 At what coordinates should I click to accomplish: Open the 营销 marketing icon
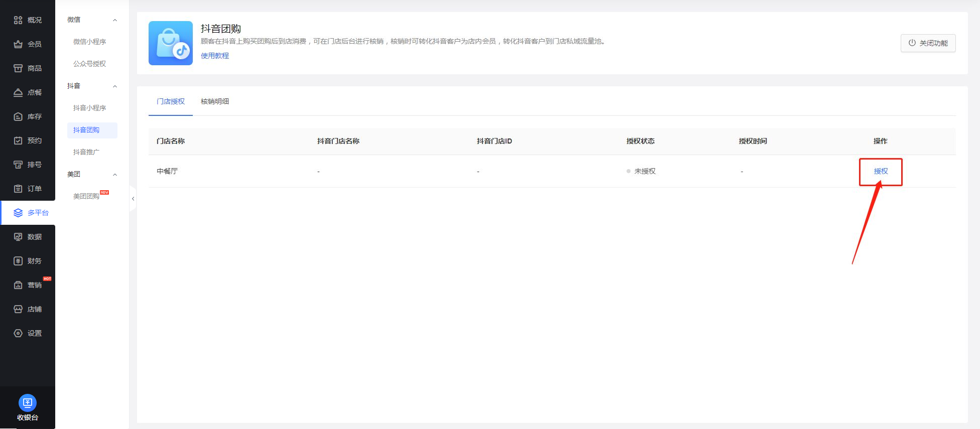click(x=18, y=285)
